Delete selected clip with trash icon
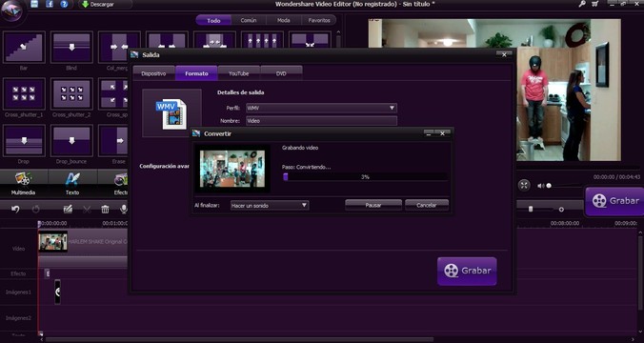 coord(105,209)
